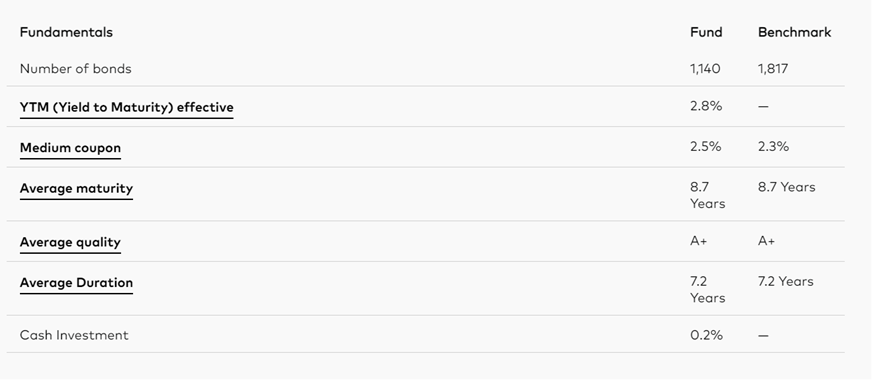Click the Fundamentals table heading

66,32
